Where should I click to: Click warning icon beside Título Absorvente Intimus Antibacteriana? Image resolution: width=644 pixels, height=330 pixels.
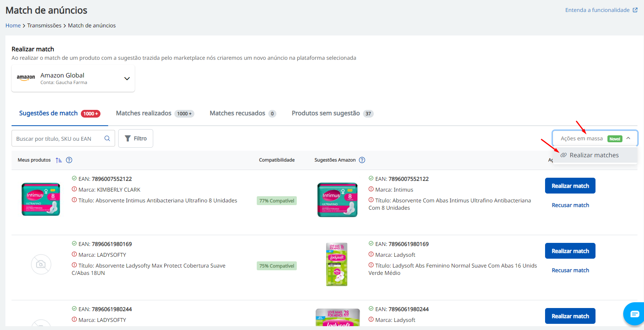tap(74, 200)
